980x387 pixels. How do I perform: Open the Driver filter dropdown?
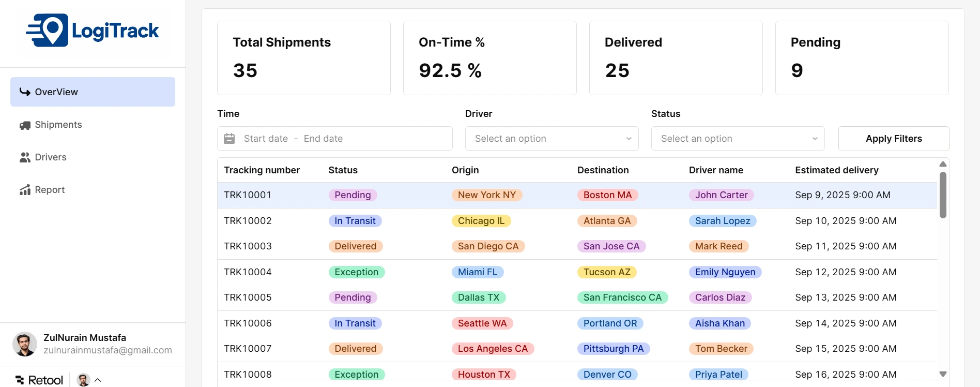pyautogui.click(x=552, y=139)
